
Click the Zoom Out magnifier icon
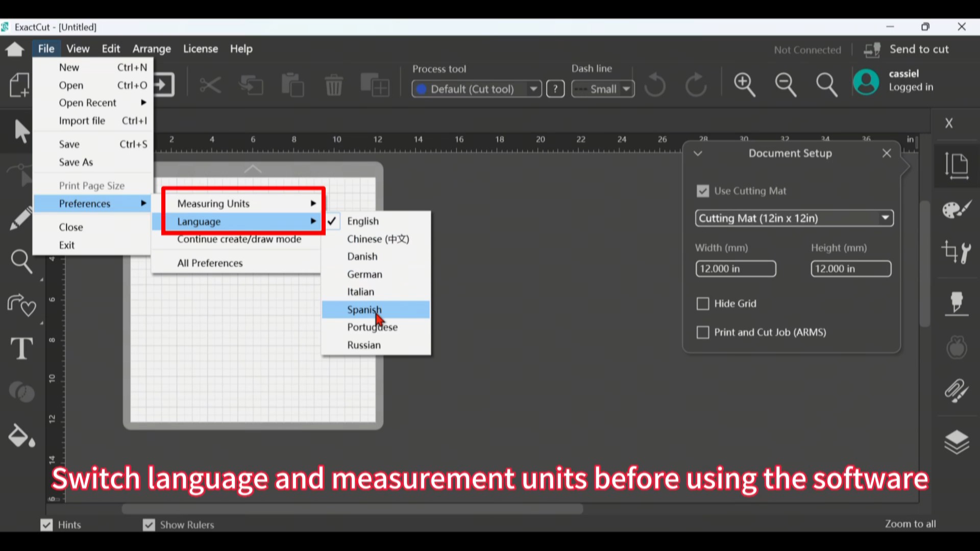786,84
